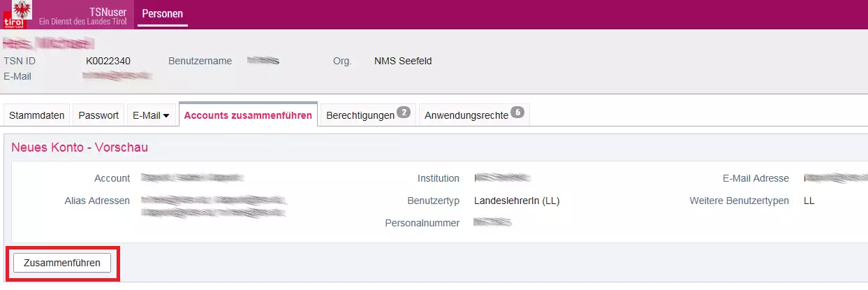This screenshot has width=868, height=290.
Task: Click the Neues Konto - Vorschau heading
Action: click(80, 147)
